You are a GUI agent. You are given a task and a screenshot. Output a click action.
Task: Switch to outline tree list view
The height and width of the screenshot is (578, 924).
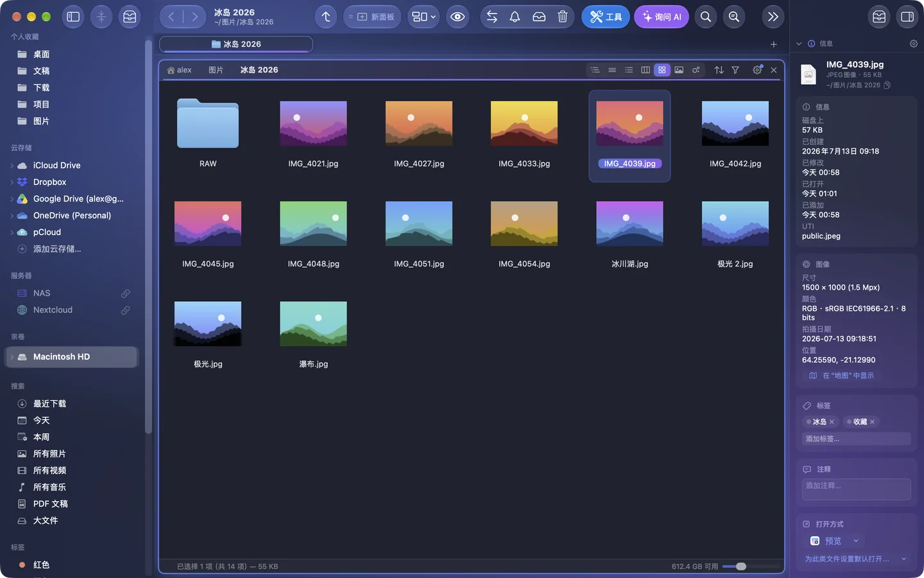595,70
